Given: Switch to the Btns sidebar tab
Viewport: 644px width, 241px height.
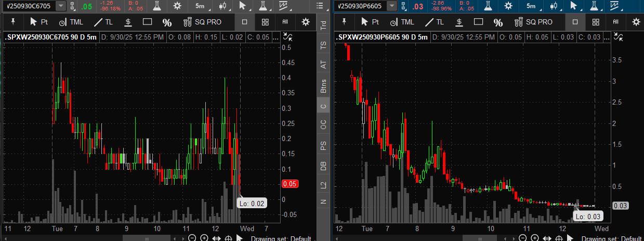Looking at the screenshot, I should coord(323,85).
